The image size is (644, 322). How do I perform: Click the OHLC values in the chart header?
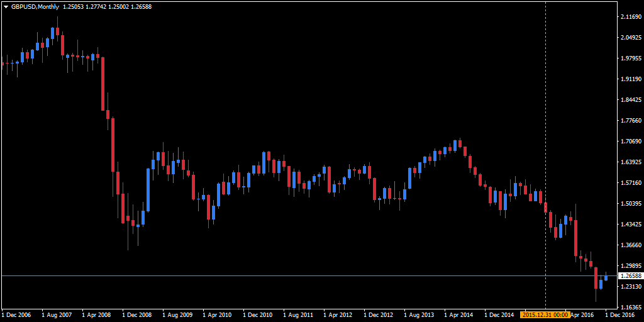(107, 7)
